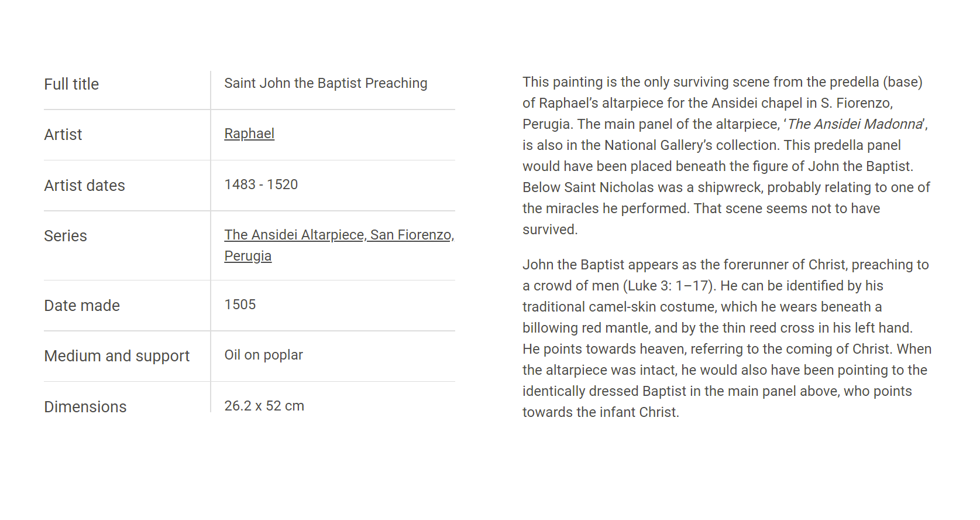Click the italic 'The Ansidei Madonna' text
This screenshot has width=980, height=520.
pyautogui.click(x=855, y=124)
